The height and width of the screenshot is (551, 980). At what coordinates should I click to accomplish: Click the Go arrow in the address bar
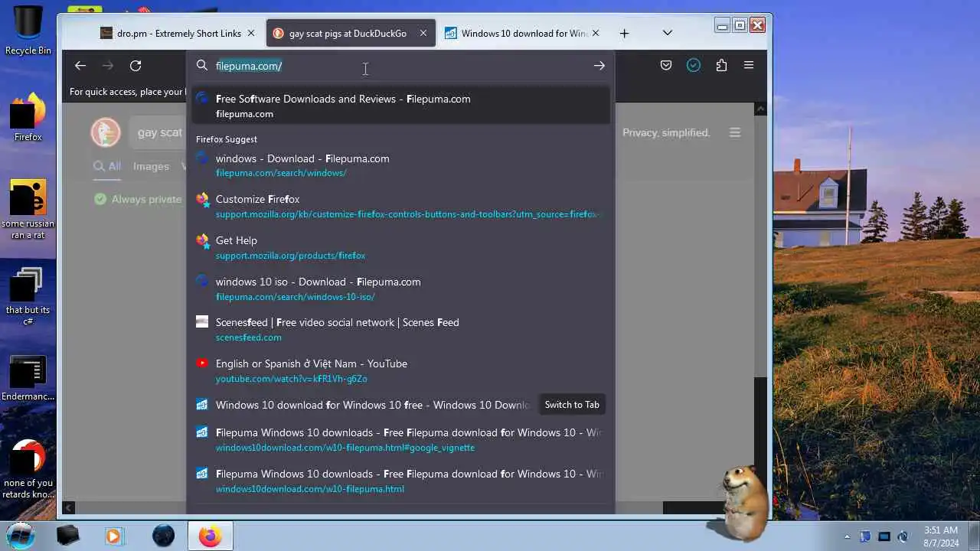coord(599,66)
